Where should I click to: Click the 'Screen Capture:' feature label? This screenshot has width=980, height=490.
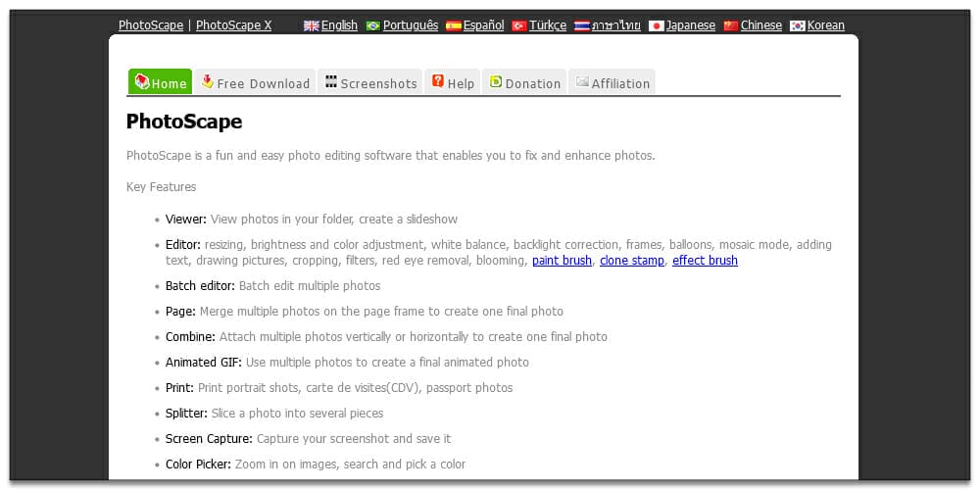pos(210,439)
